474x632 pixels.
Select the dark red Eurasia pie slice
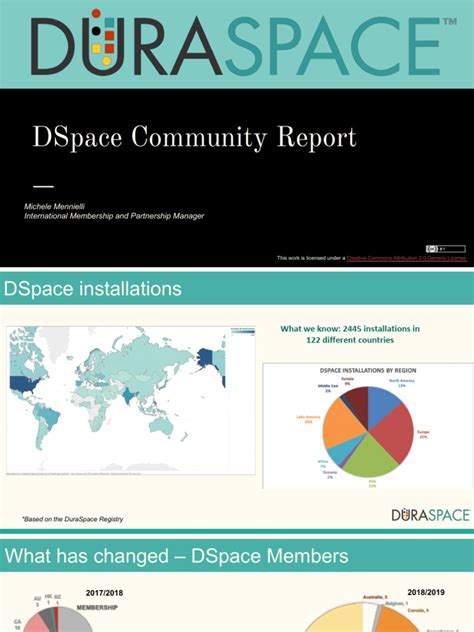(359, 403)
